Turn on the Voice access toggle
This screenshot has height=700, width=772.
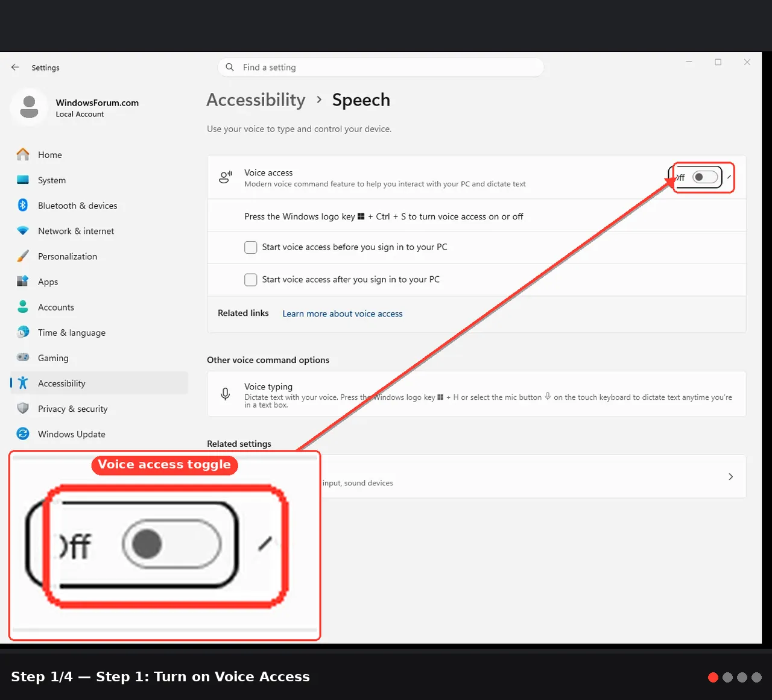705,177
